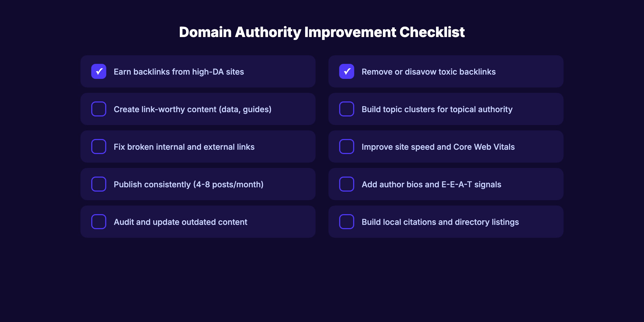Check the Create link-worthy content checkbox
Screen dimensions: 644x322
(x=99, y=109)
